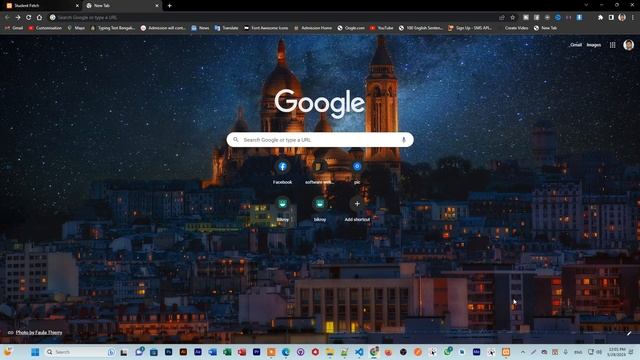Open Word from the taskbar
This screenshot has height=360, width=640.
(x=212, y=352)
